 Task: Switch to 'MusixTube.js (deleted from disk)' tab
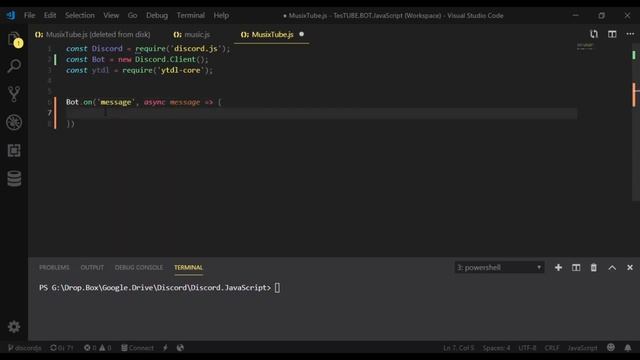coord(93,35)
